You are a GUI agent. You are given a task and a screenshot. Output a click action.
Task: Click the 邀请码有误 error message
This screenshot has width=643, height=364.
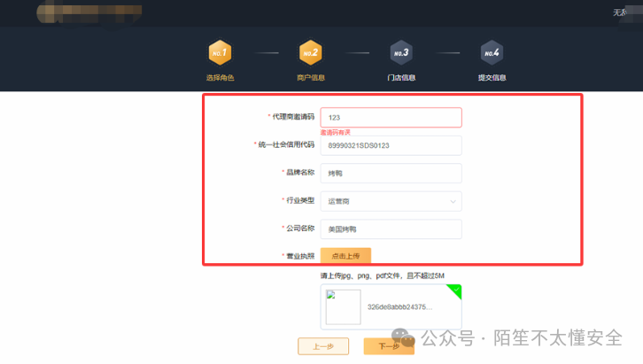click(x=336, y=132)
